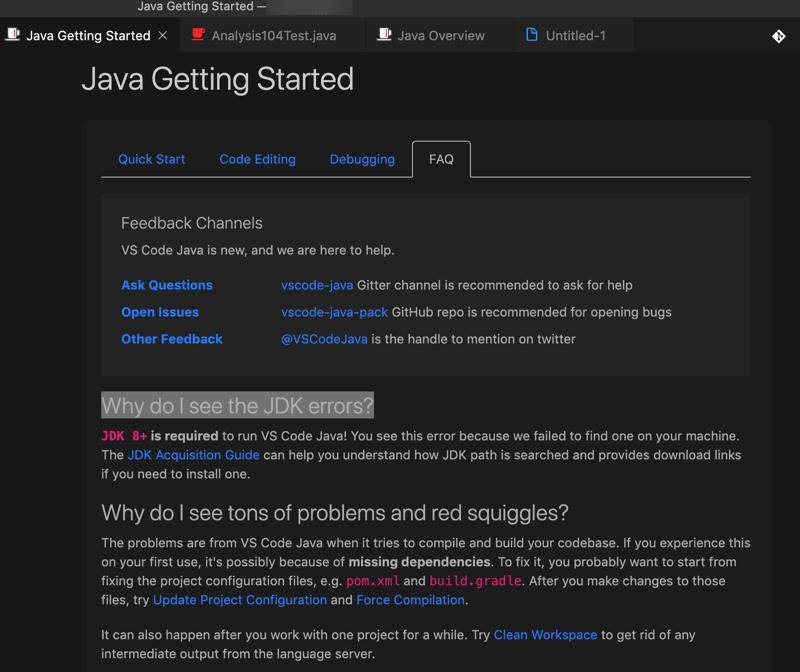Open the @VSCodeJava twitter handle link
800x672 pixels.
pos(324,339)
